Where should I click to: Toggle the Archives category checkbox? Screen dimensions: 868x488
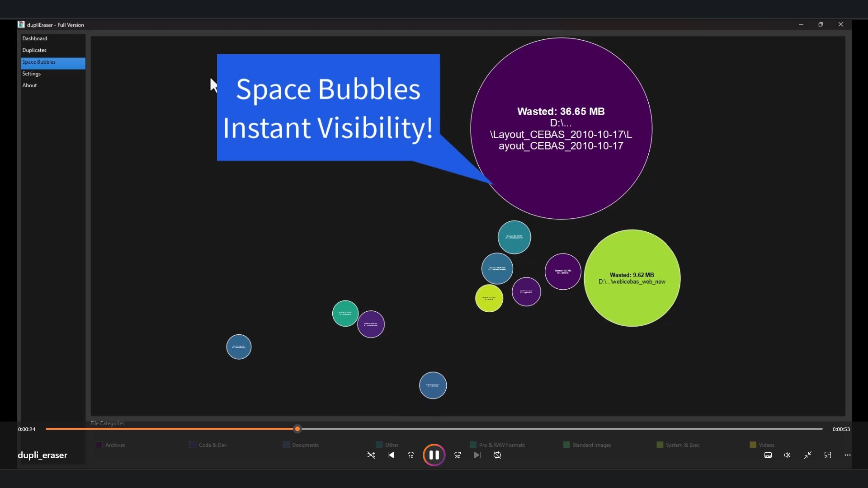(x=99, y=445)
